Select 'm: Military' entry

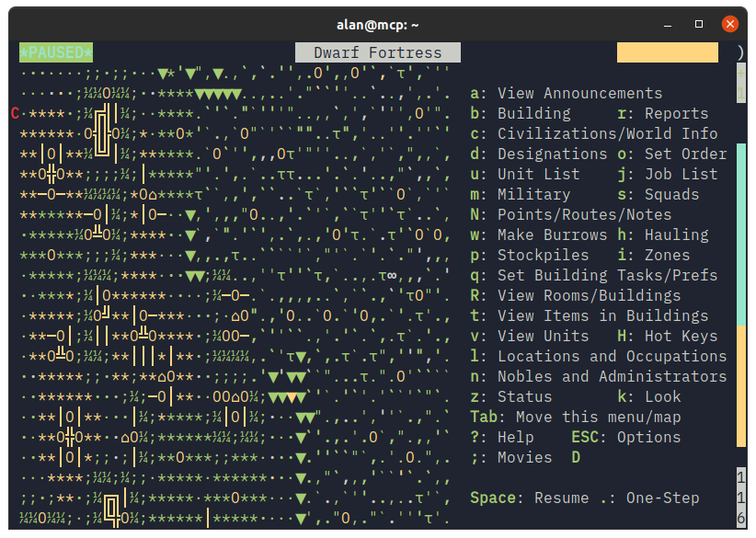coord(521,194)
